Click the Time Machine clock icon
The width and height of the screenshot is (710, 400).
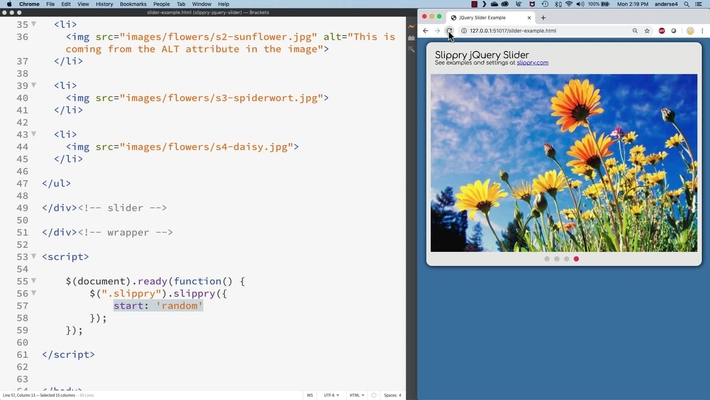tap(545, 4)
